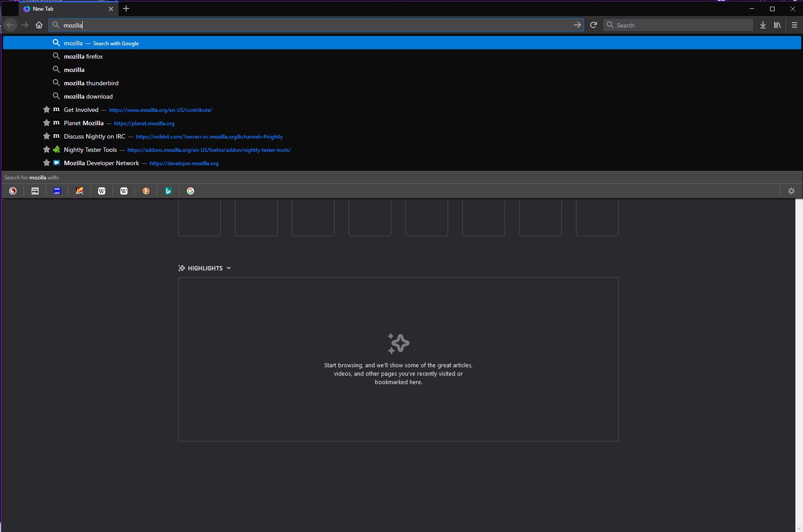Screen dimensions: 803x532
Task: Choose the 'mozilla thunderbird' suggestion
Action: tap(402, 83)
